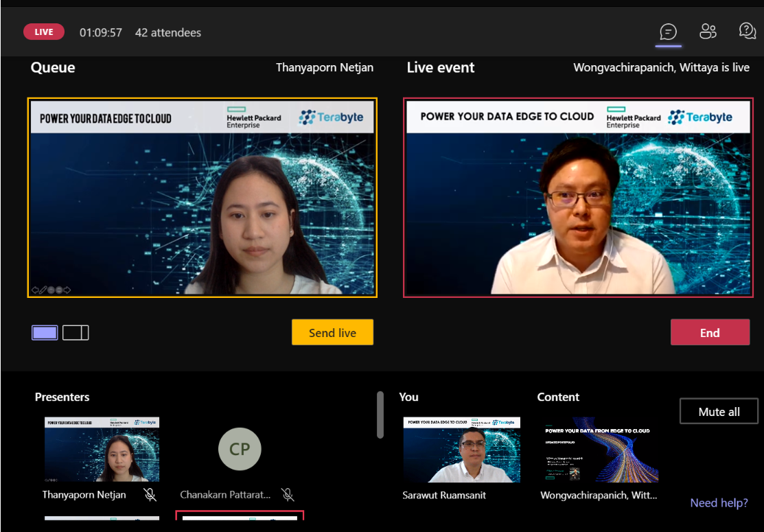Click the red LIVE status badge
Viewport: 764px width, 532px height.
tap(44, 32)
